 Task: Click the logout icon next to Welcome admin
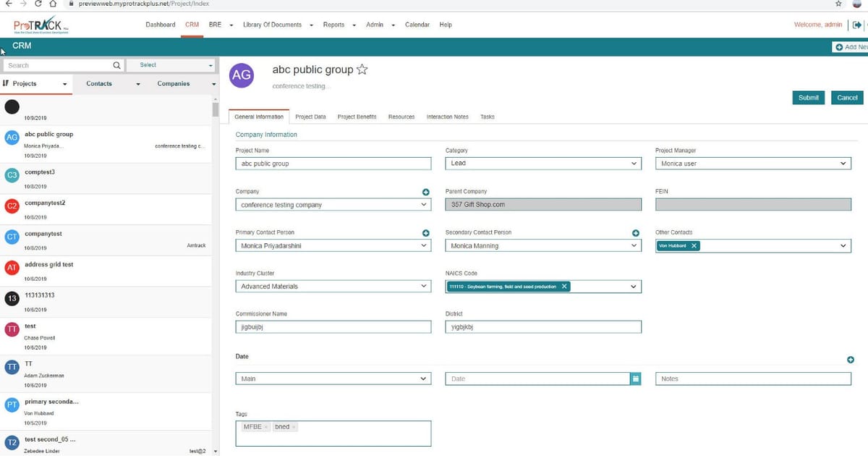pyautogui.click(x=857, y=25)
